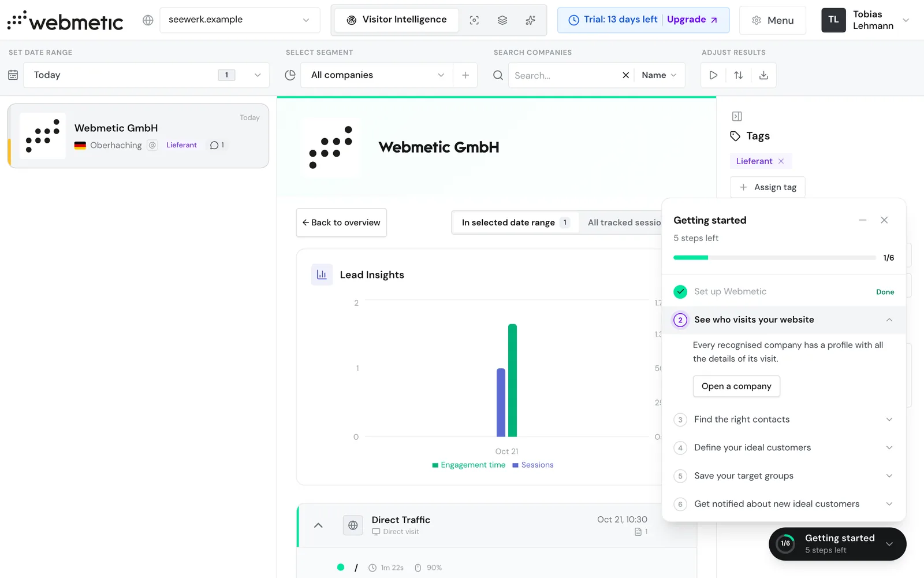This screenshot has width=924, height=578.
Task: Click the play icon under Adjust Results
Action: [x=713, y=75]
